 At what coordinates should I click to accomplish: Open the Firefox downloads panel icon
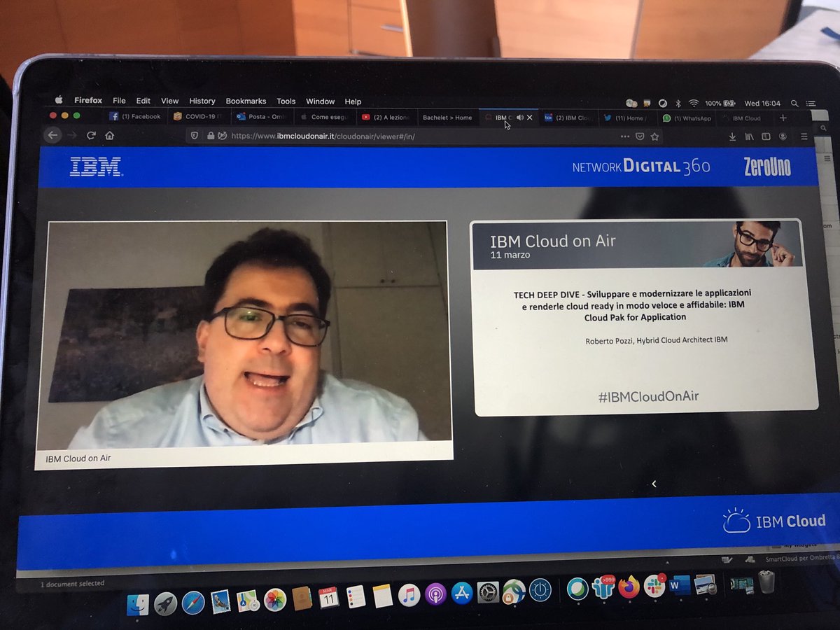(x=733, y=136)
